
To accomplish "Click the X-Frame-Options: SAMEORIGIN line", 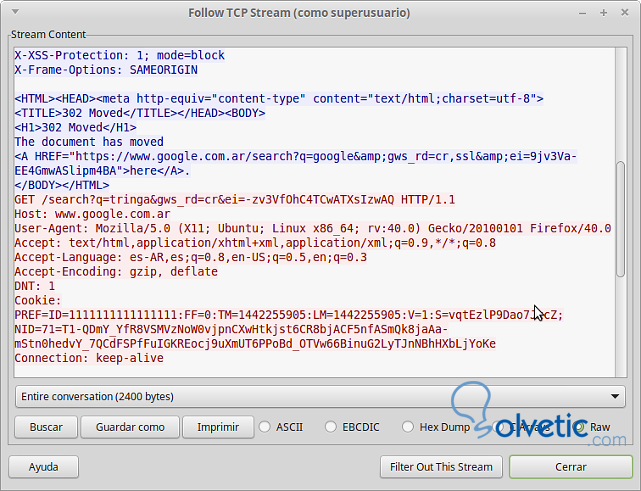I will click(x=106, y=70).
